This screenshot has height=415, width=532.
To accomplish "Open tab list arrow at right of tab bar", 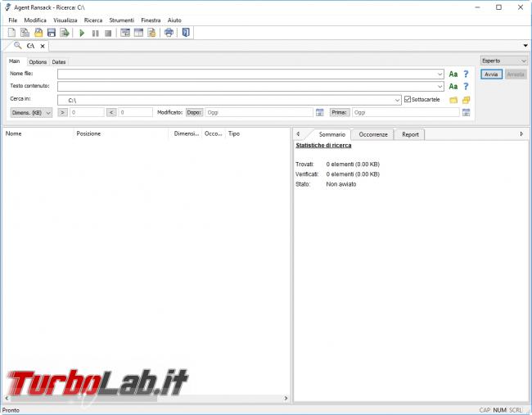I will click(525, 46).
